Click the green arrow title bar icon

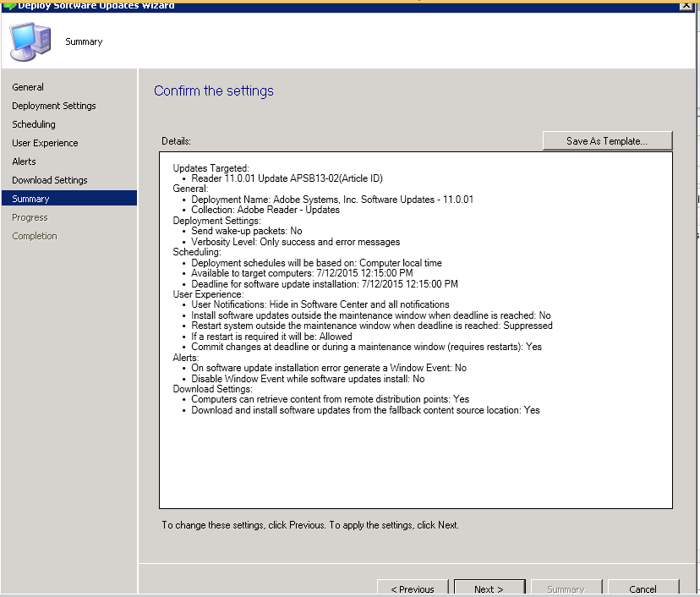9,5
